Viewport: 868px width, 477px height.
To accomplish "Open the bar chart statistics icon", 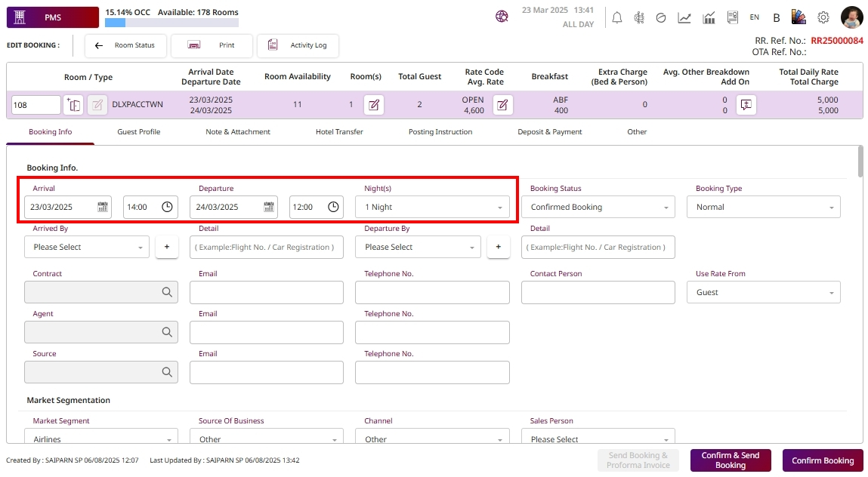I will (x=709, y=17).
